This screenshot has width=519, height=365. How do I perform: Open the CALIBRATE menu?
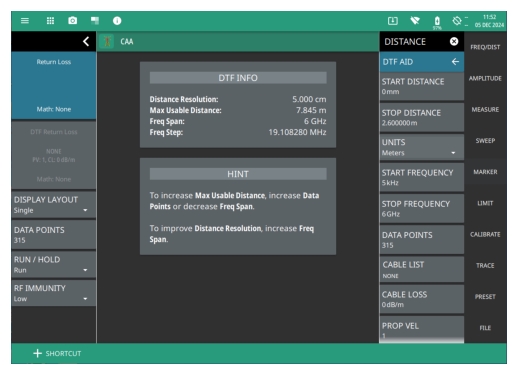485,234
